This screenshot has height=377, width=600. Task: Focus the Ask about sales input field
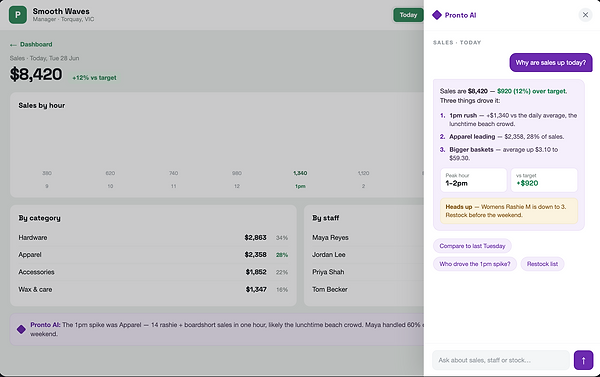tap(501, 360)
